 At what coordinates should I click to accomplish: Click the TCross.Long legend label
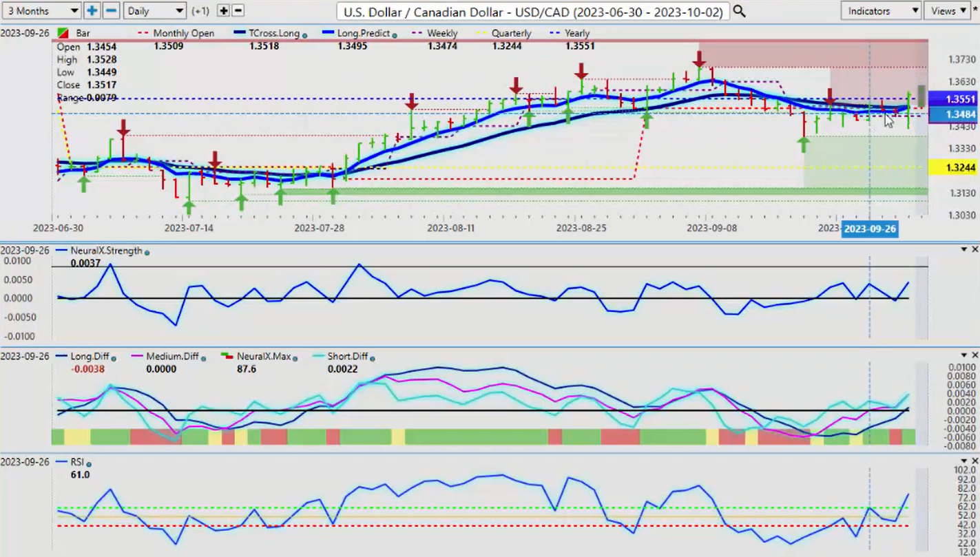274,33
